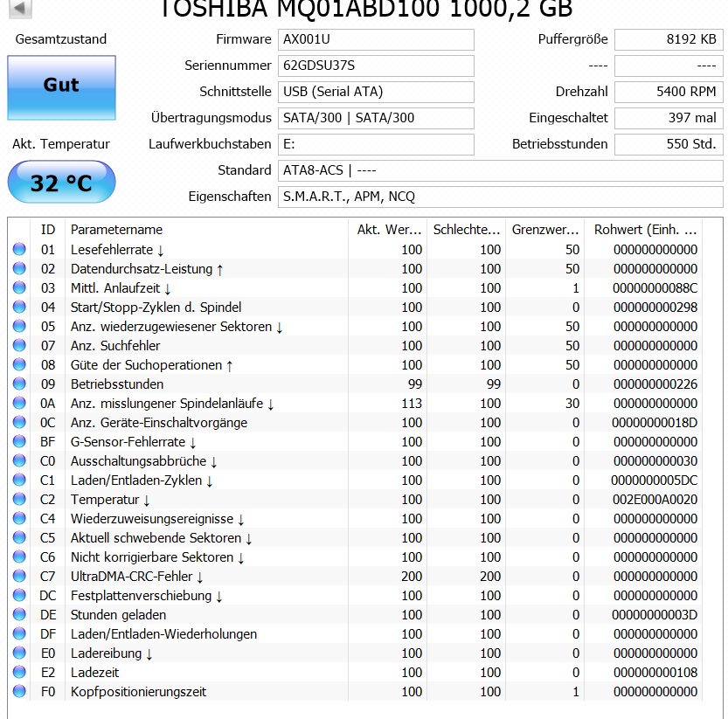The image size is (728, 719).
Task: Click the status dot for Laden/Entladen-Zyklen
Action: click(19, 480)
